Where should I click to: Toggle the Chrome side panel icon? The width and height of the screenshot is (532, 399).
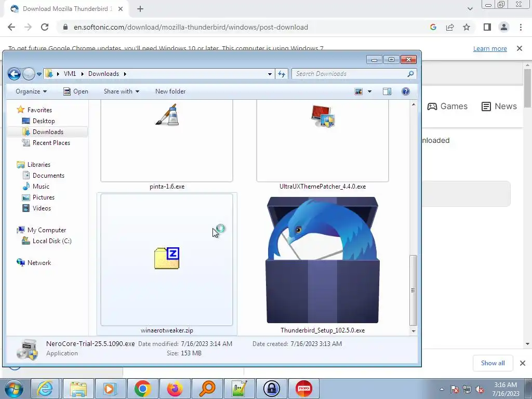coord(487,27)
